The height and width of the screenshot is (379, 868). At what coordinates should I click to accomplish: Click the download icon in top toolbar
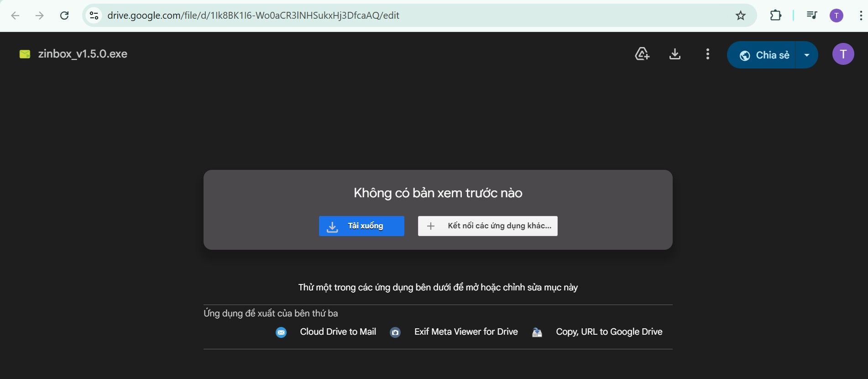coord(675,54)
